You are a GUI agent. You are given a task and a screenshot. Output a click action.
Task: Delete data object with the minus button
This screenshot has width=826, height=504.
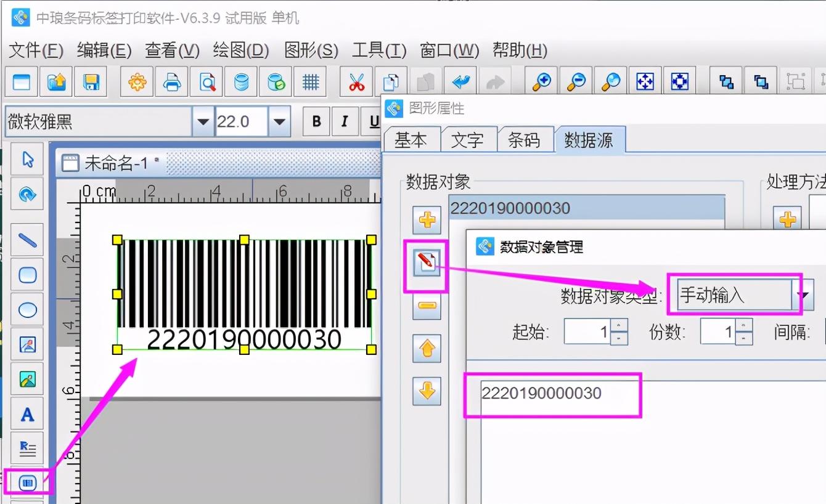tap(427, 306)
